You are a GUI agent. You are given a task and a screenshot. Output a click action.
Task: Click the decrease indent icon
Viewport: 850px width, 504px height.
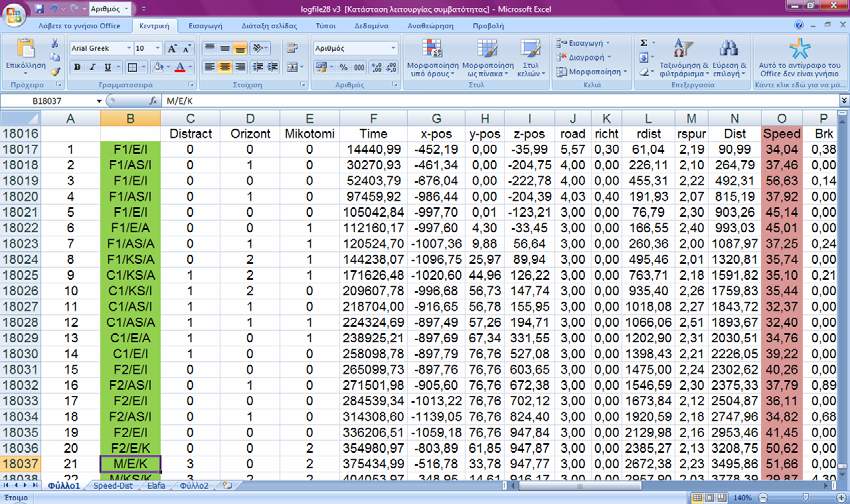tap(258, 67)
